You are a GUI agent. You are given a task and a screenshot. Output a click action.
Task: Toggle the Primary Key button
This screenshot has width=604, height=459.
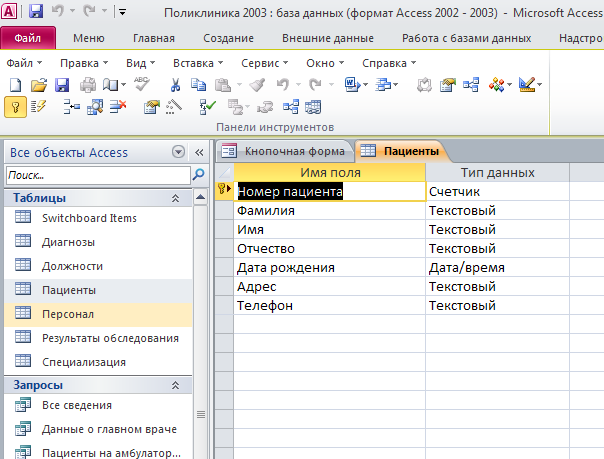coord(15,107)
